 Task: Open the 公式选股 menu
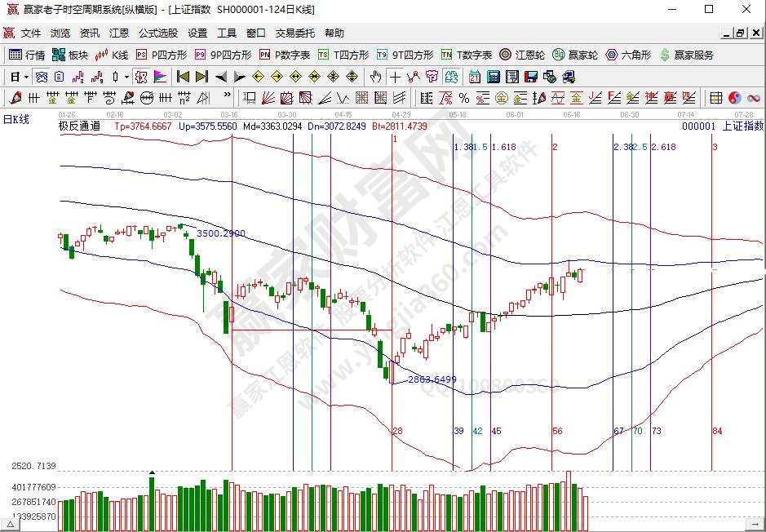click(157, 33)
